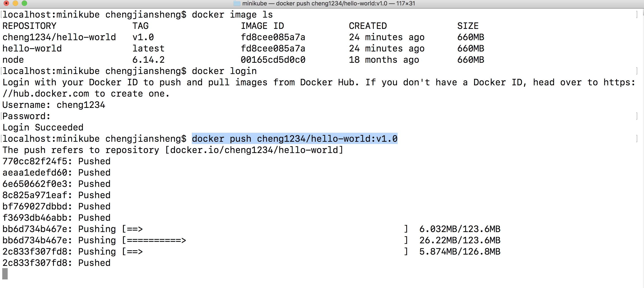Zoom the window with the green button
Viewport: 644px width, 288px height.
click(24, 3)
